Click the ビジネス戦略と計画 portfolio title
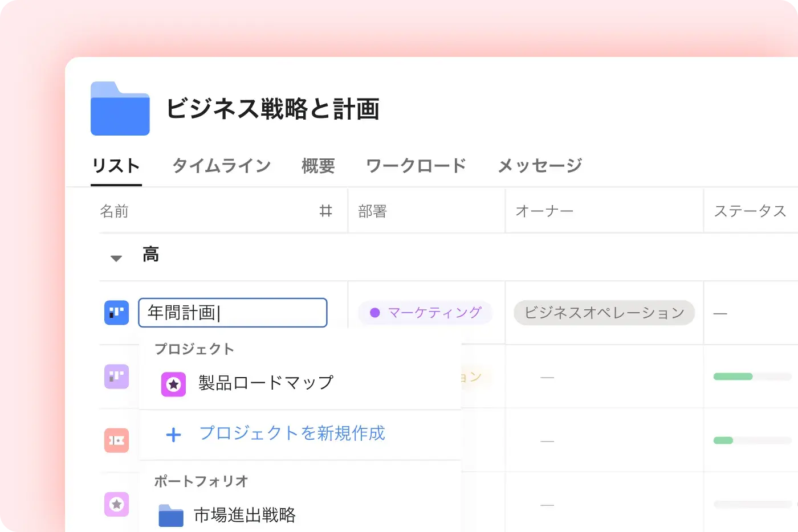 273,109
